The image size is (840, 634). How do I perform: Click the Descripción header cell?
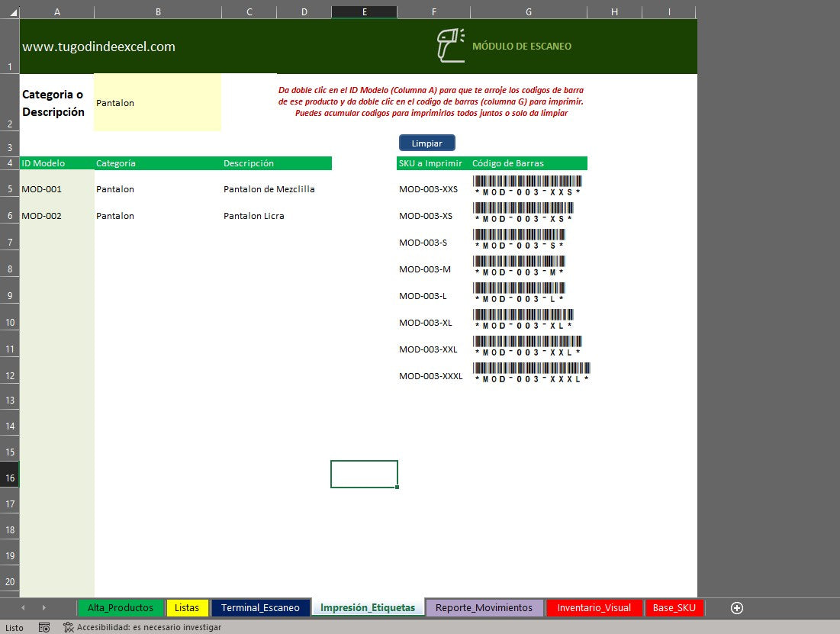tap(277, 163)
